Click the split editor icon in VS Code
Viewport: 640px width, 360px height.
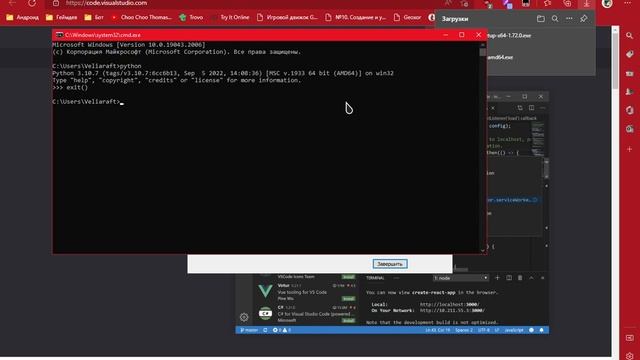tap(531, 108)
